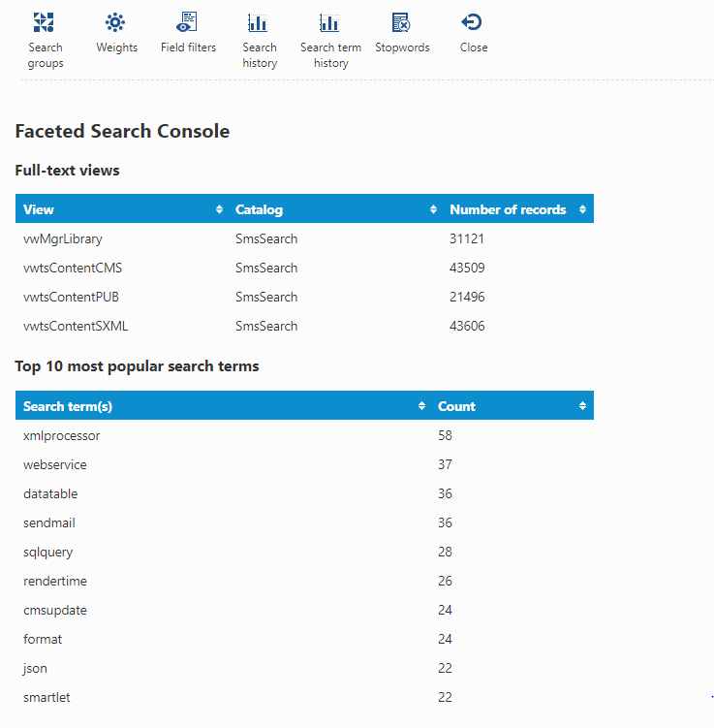This screenshot has height=728, width=714.
Task: Open the Field filters icon
Action: click(187, 22)
